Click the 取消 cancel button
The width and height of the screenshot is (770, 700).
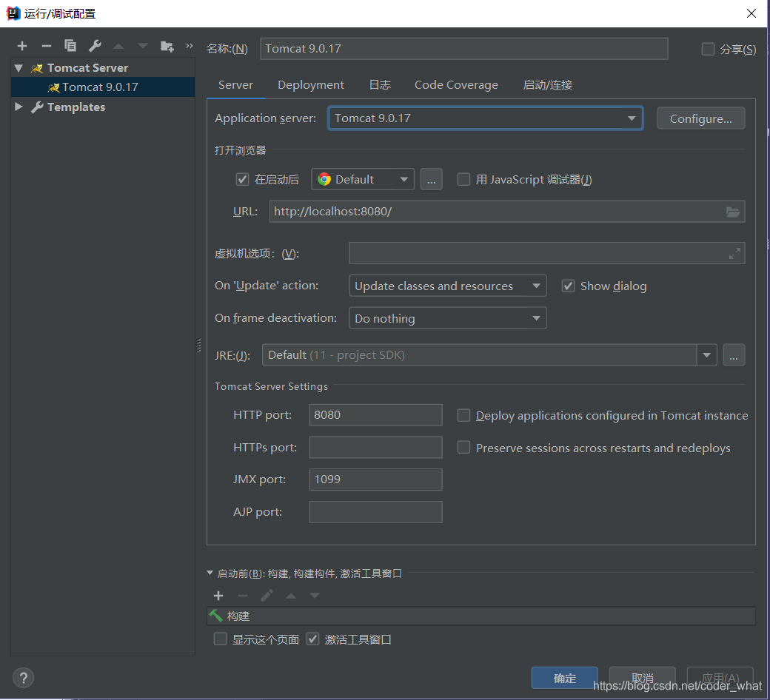[x=643, y=678]
